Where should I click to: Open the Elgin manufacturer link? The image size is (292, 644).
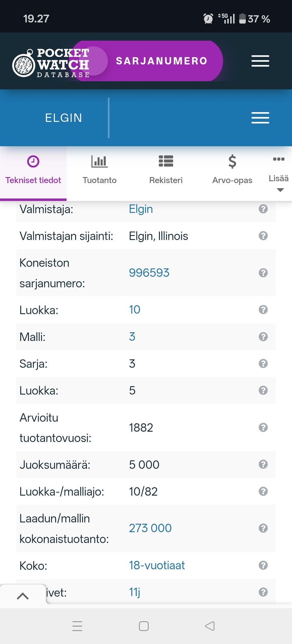141,209
